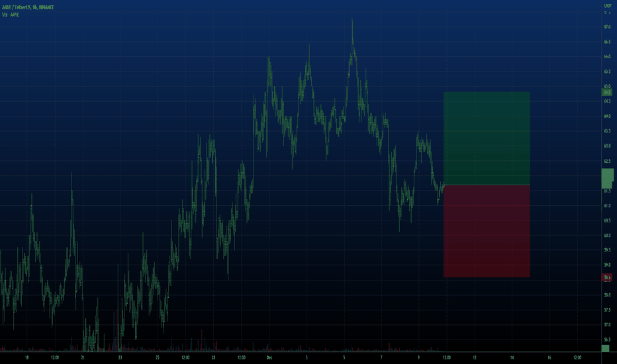
Task: Click the 66.0 price axis label
Action: coord(607,57)
